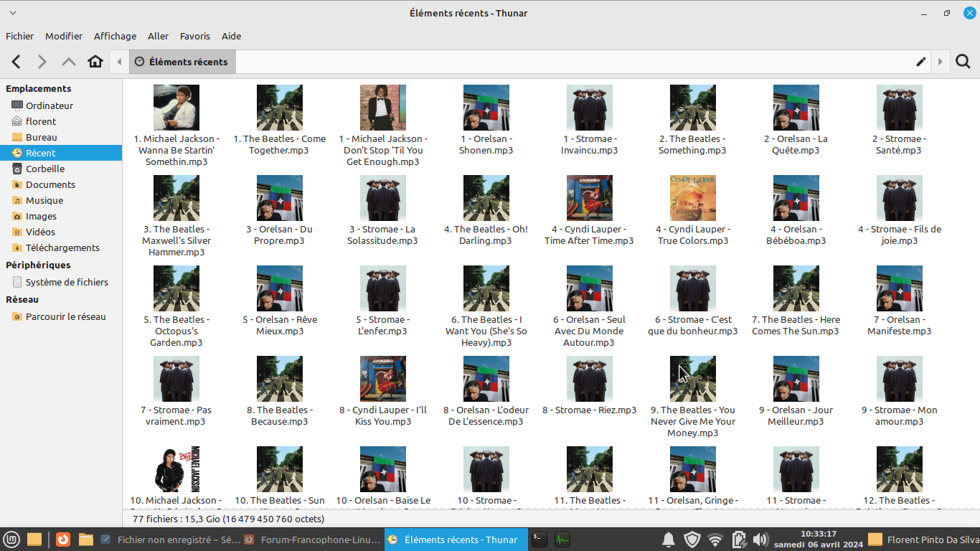This screenshot has width=980, height=551.
Task: Go back using the back arrow
Action: coord(17,62)
